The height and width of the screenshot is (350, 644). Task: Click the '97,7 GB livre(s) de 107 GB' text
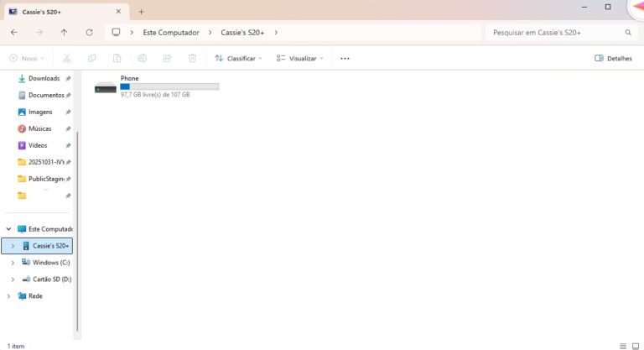pyautogui.click(x=155, y=95)
